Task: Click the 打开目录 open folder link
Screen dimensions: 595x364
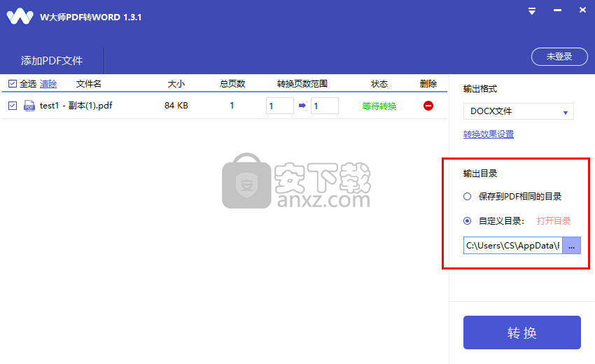Action: (x=553, y=221)
